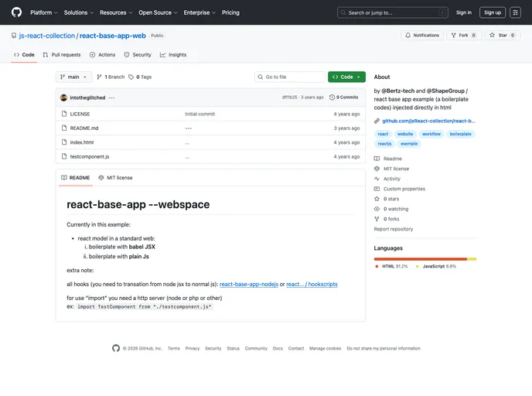532x396 pixels.
Task: Click the boilerplate topic tag
Action: point(460,134)
